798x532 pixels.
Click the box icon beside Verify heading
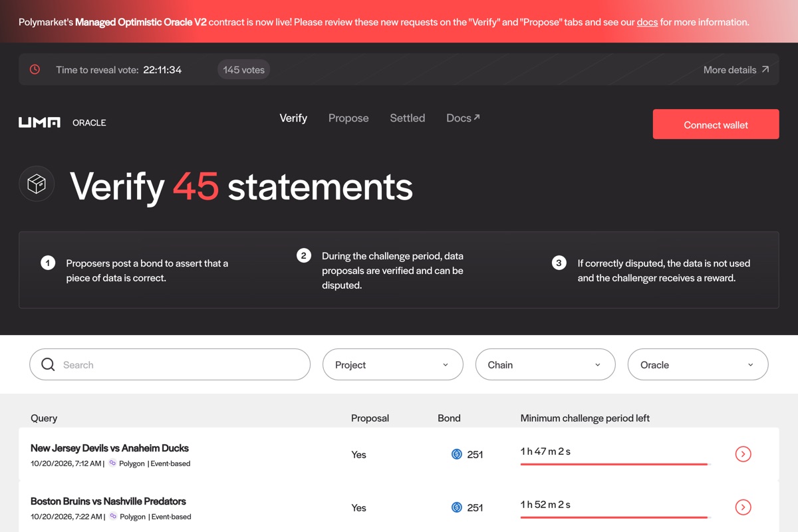click(37, 184)
